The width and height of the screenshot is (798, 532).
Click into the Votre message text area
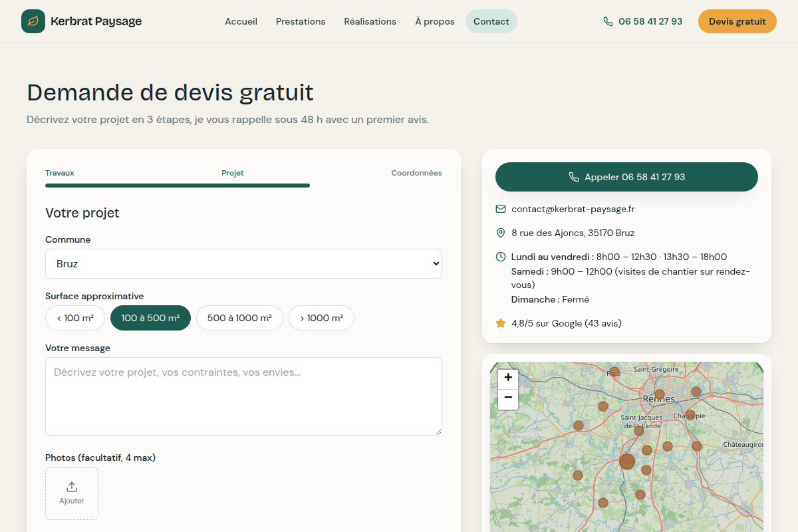243,396
